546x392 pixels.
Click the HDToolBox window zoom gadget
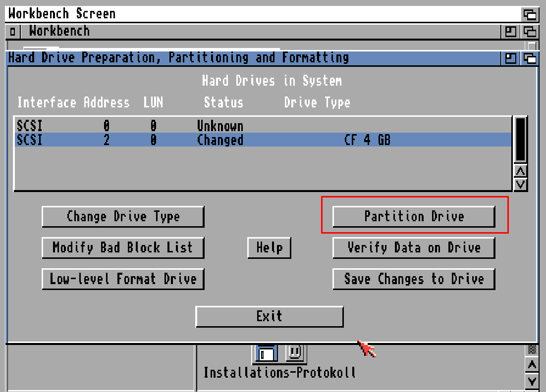[510, 58]
